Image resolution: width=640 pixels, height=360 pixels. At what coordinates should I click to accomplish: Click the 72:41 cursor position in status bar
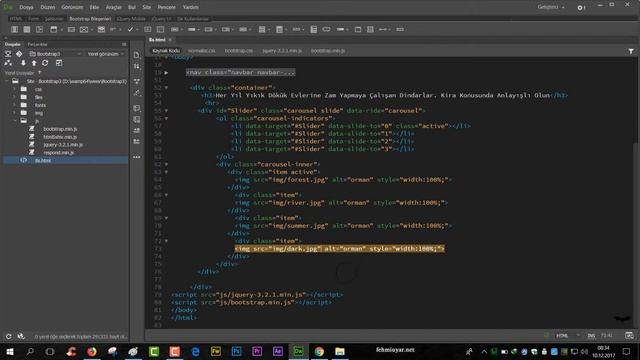click(x=607, y=336)
